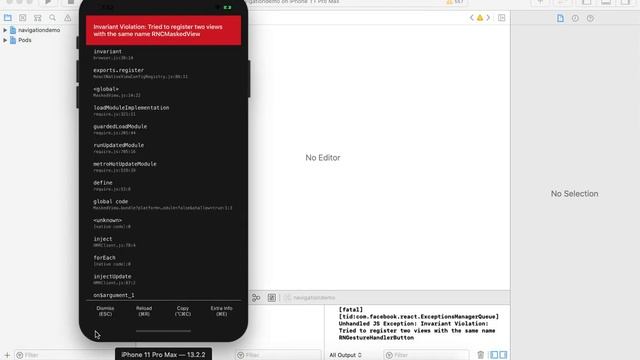Select the Pods project row
This screenshot has width=640, height=360.
point(21,40)
